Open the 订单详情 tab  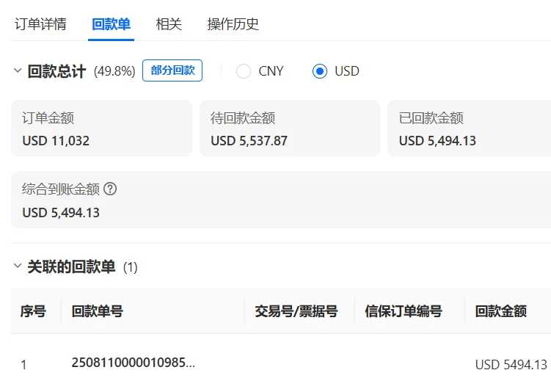(x=40, y=24)
